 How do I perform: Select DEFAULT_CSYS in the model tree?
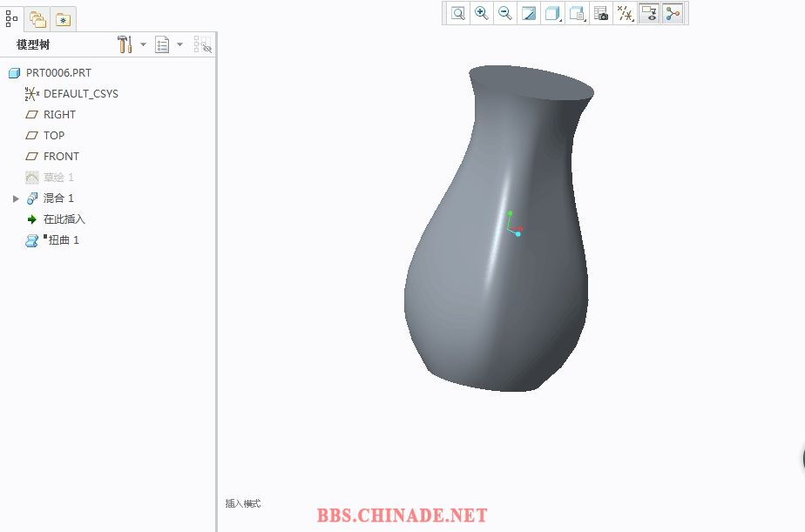coord(80,94)
